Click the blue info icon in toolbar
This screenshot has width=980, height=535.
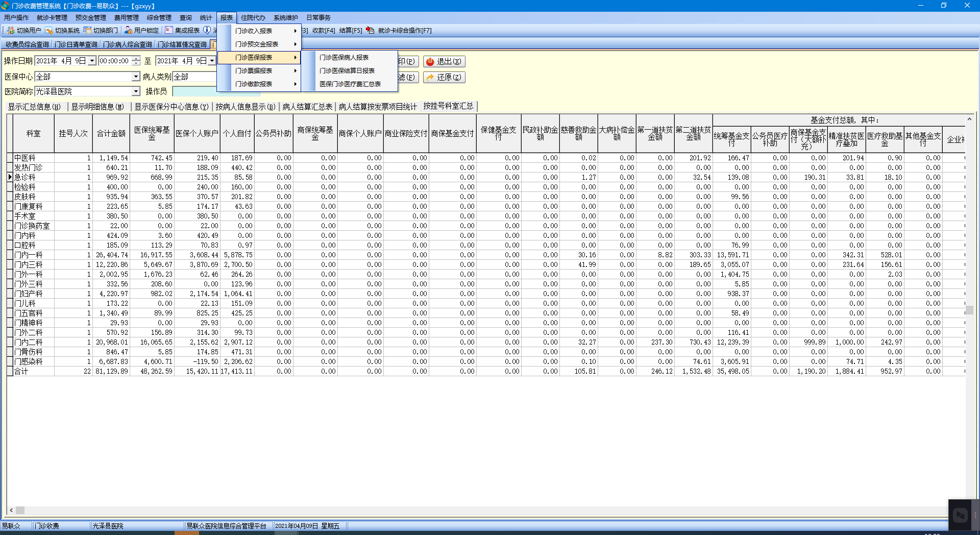click(207, 30)
